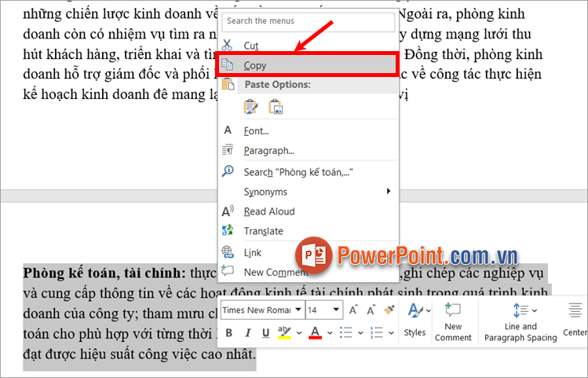Click the Copy pages icon

(x=227, y=64)
